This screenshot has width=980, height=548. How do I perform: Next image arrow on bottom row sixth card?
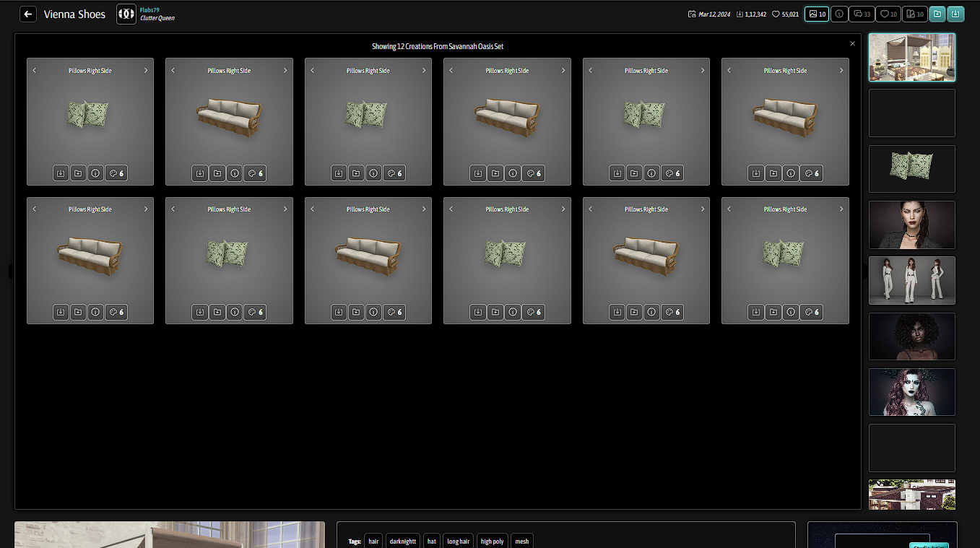pyautogui.click(x=841, y=209)
